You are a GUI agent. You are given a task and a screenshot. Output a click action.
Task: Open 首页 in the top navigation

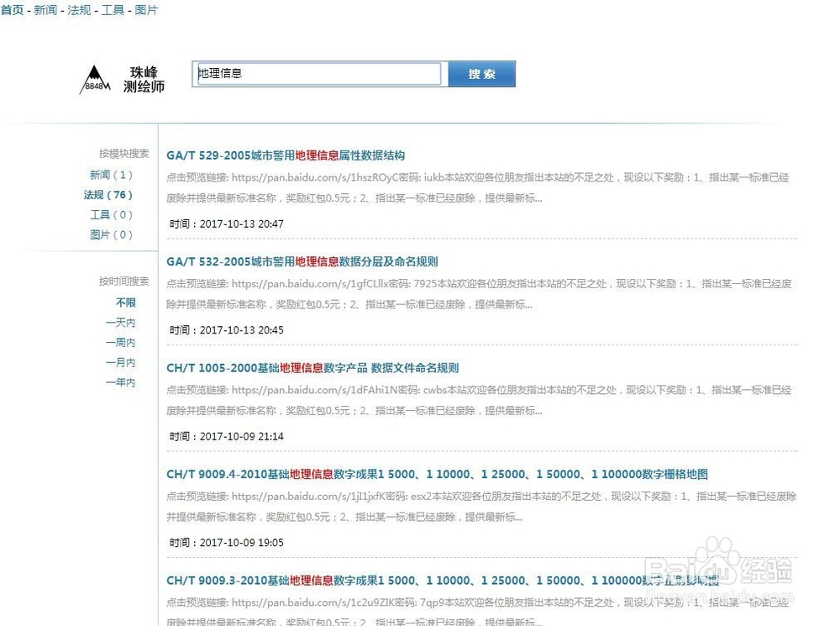[11, 10]
